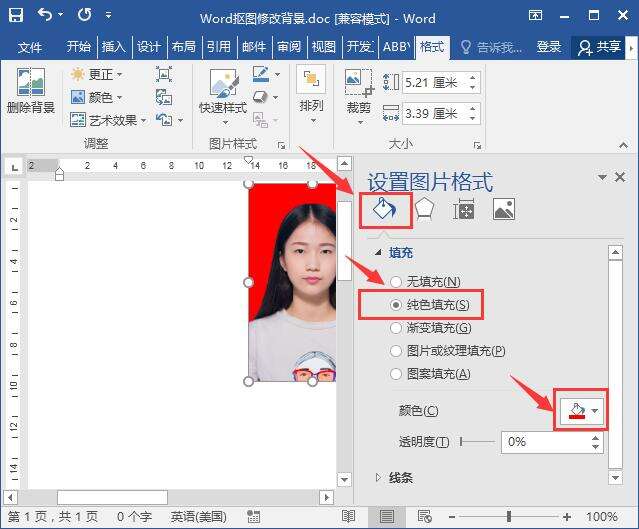Click the 共享 (Share) button
Viewport: 639px width, 529px height.
click(x=600, y=47)
